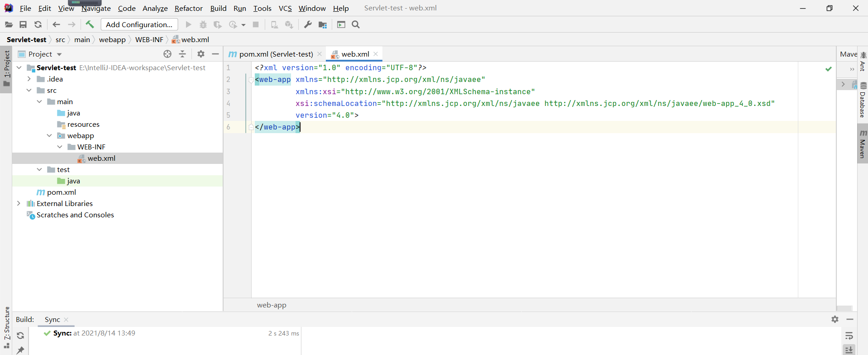Toggle the Maven side tool button

[863, 144]
